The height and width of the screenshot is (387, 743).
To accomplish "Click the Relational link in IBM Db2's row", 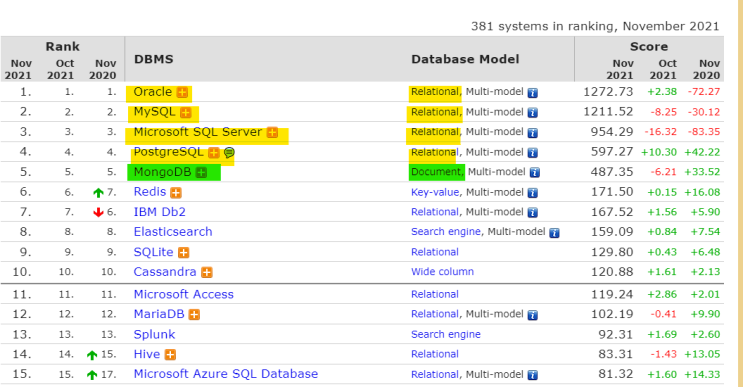I will 435,212.
